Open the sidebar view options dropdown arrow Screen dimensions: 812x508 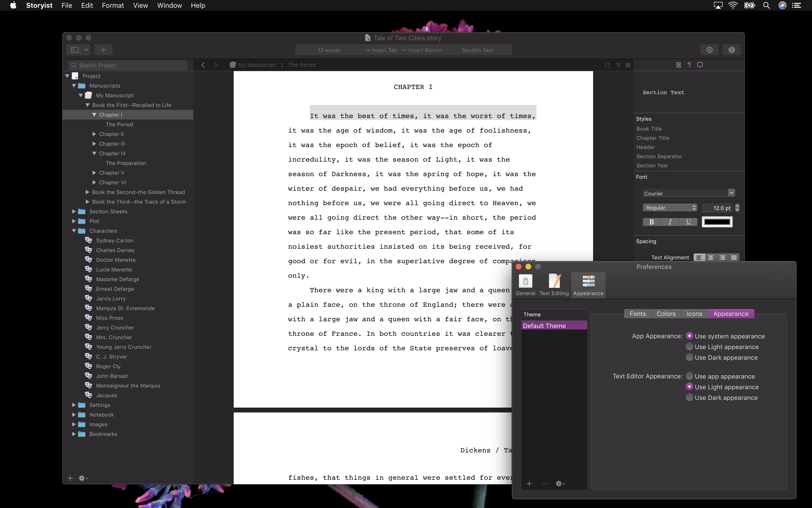86,50
